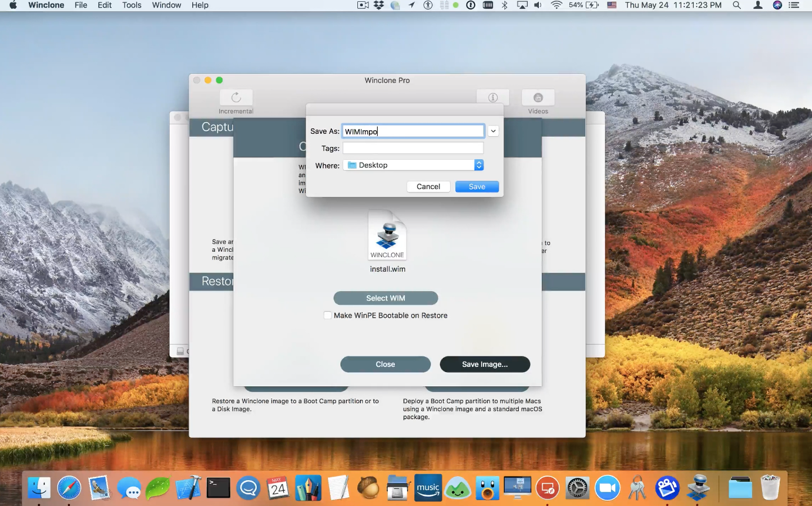Screen dimensions: 812x506
Task: Open System Preferences from the dock
Action: 577,487
